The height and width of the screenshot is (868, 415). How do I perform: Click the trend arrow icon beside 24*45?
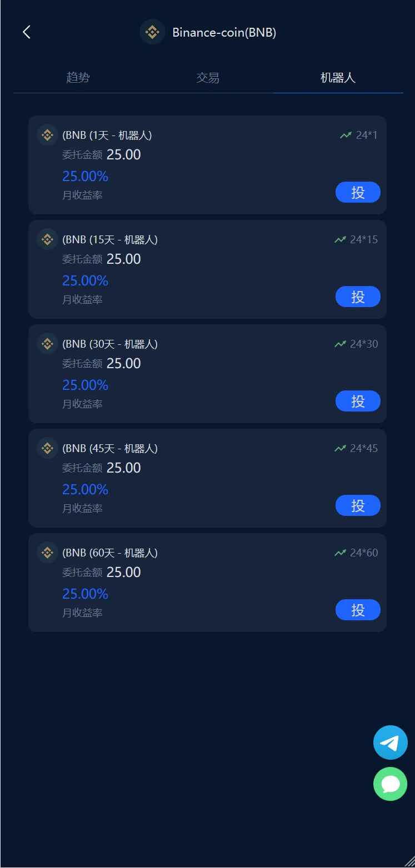pos(340,448)
